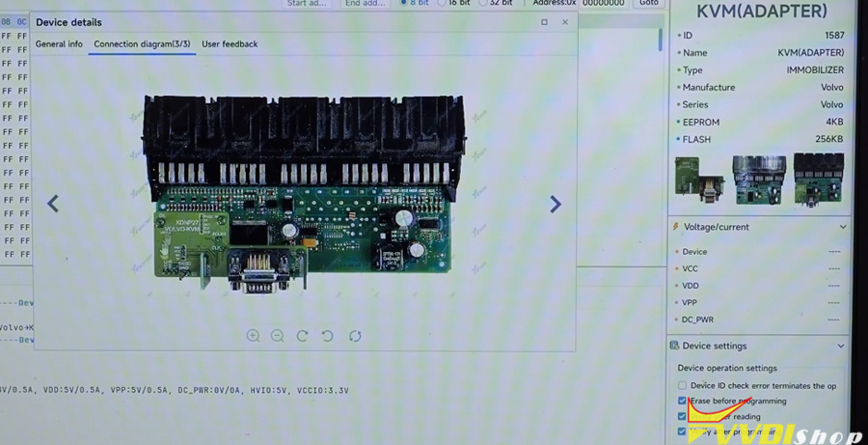This screenshot has height=445, width=868.
Task: Open the first KVM adapter thumbnail
Action: tap(700, 180)
